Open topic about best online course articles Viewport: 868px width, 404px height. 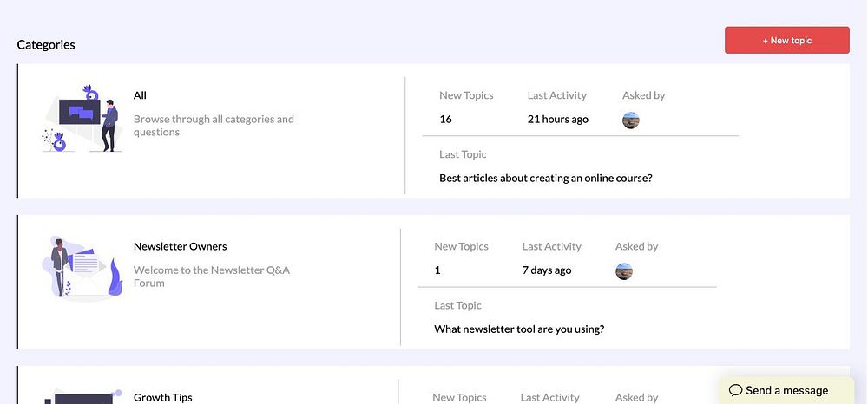545,179
